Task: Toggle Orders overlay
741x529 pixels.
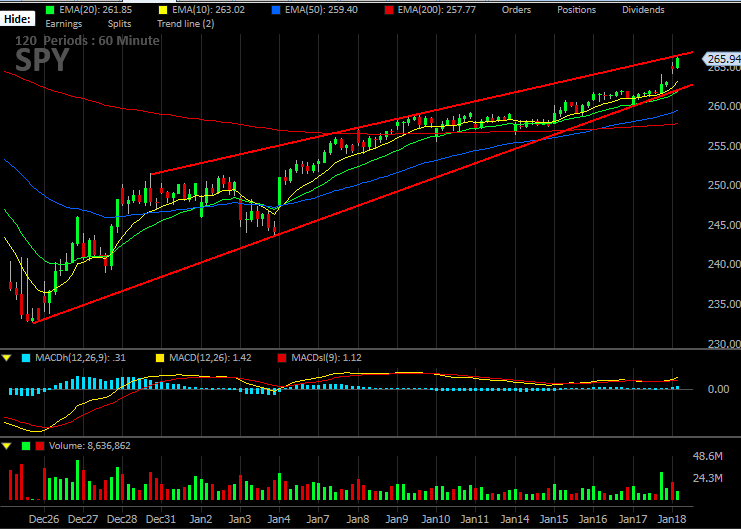Action: click(x=516, y=9)
